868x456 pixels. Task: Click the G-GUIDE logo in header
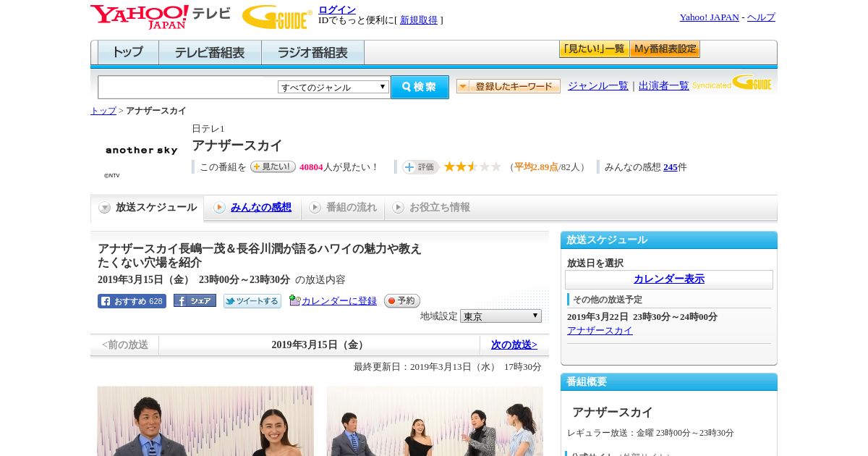[277, 17]
